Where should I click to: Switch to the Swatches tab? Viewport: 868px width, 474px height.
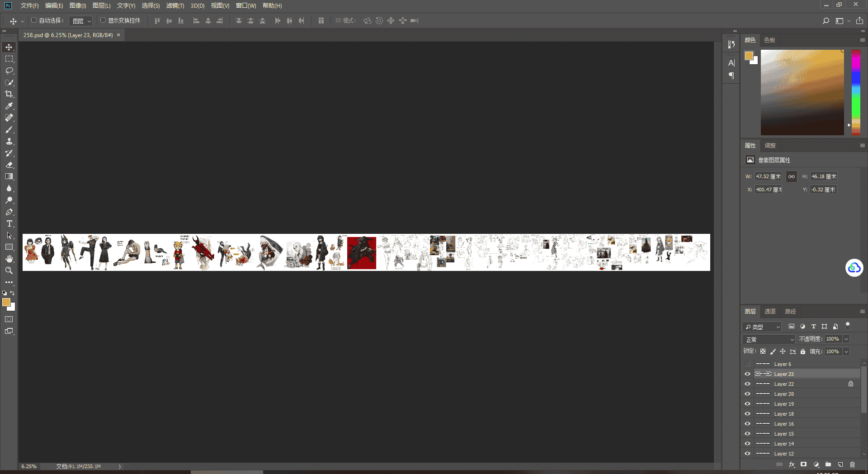tap(769, 40)
